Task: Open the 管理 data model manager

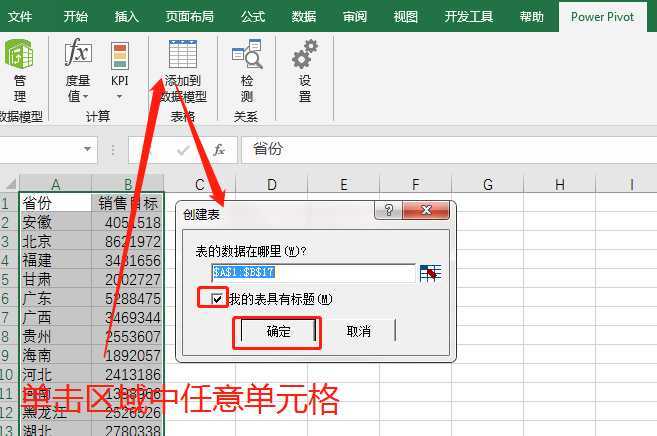Action: coord(19,70)
